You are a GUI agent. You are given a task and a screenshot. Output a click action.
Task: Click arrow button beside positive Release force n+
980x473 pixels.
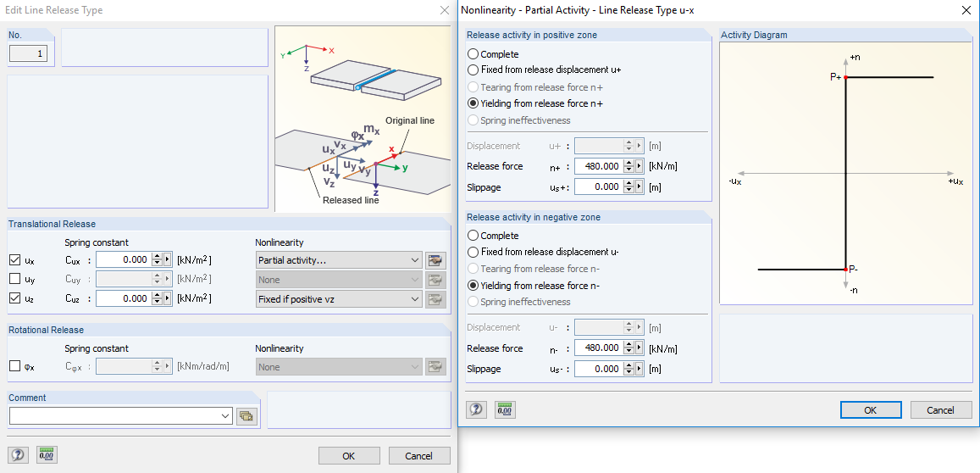(x=639, y=166)
